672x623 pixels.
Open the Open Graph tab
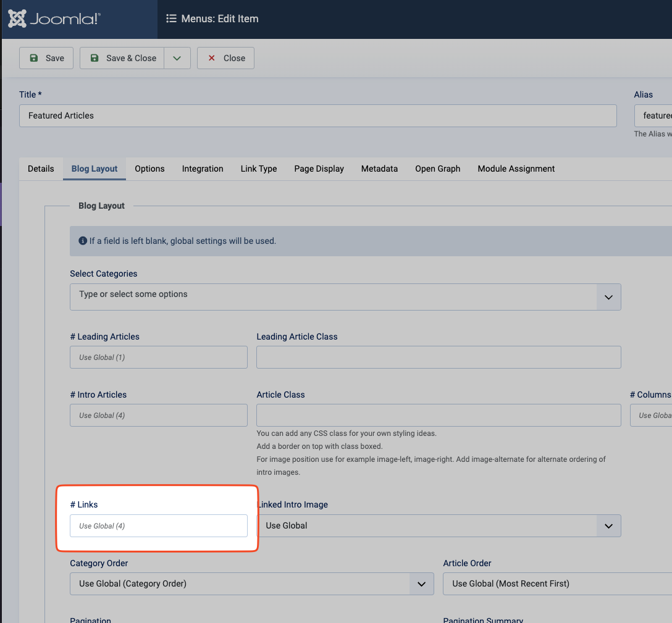click(437, 169)
